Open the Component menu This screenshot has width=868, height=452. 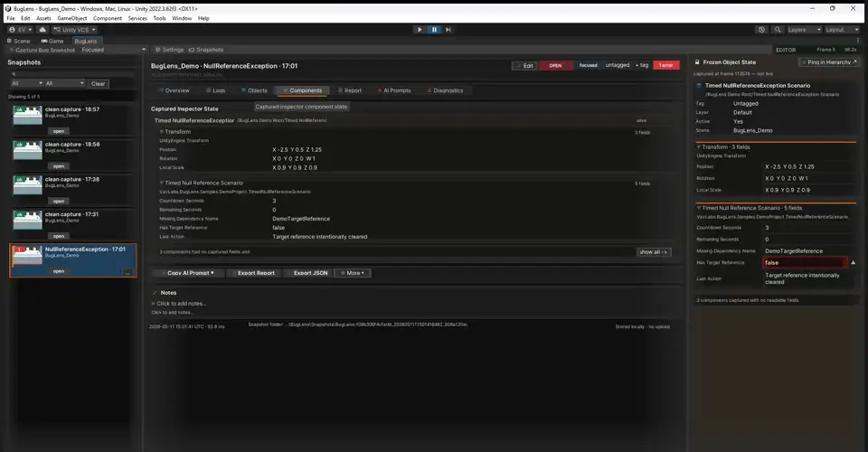108,18
